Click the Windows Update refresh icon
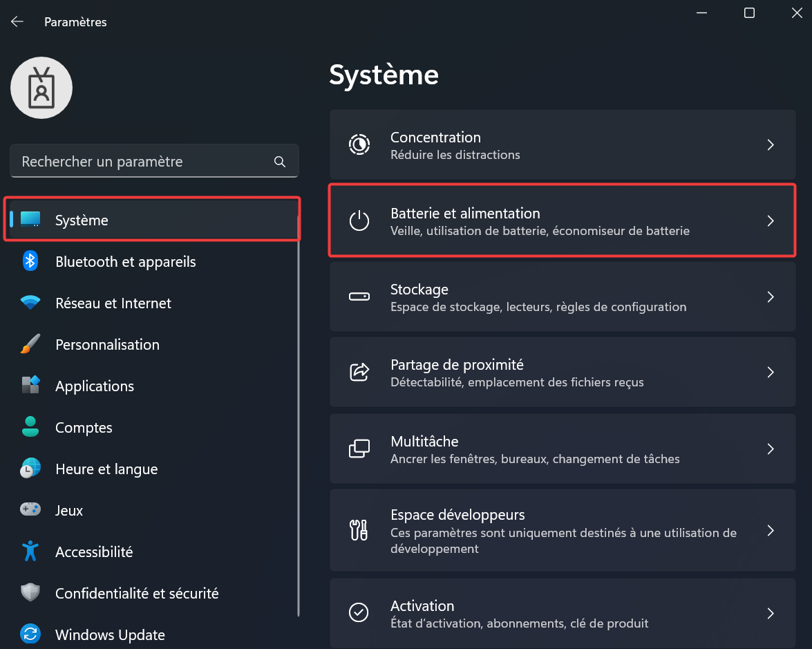This screenshot has height=649, width=812. (x=30, y=634)
